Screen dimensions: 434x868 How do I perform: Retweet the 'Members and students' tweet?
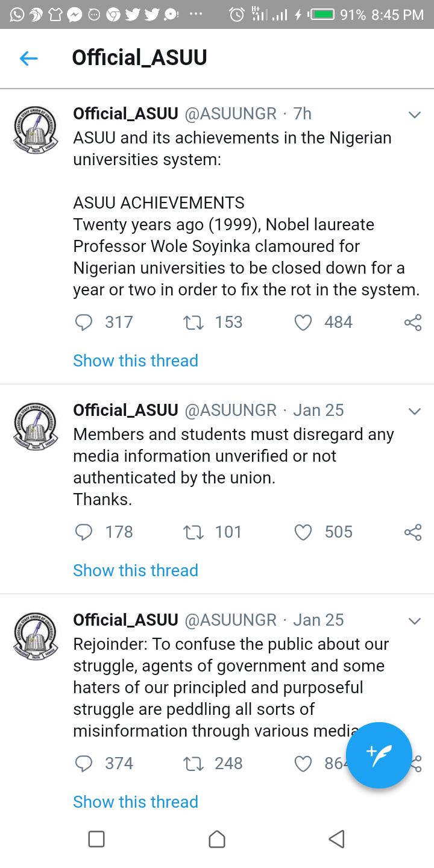(x=193, y=532)
